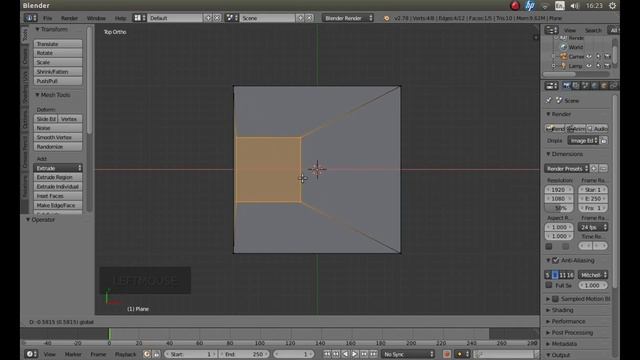Click the play animation button
The image size is (640, 360).
tap(355, 354)
